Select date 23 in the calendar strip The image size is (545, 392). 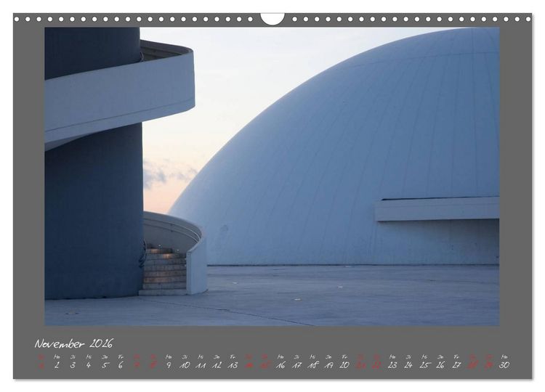tap(392, 365)
